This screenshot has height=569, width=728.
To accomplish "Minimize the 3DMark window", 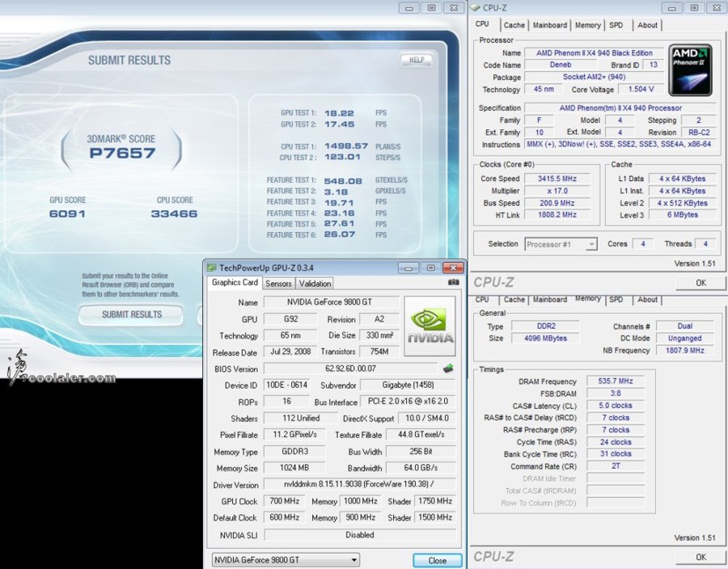I will (x=408, y=7).
